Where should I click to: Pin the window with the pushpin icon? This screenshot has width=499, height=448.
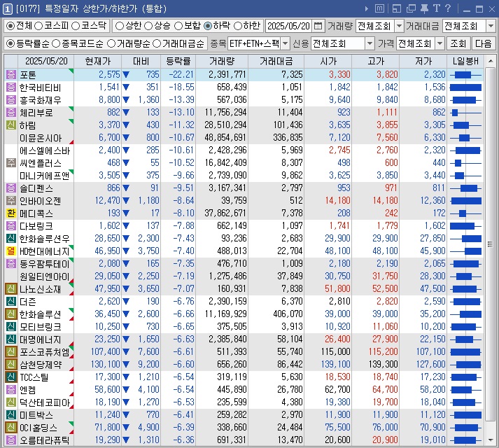pyautogui.click(x=424, y=8)
